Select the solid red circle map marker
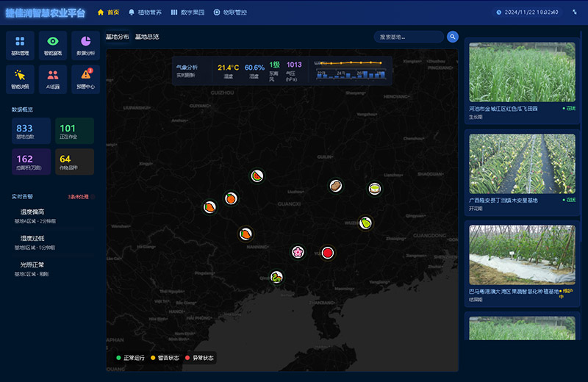The height and width of the screenshot is (382, 588). pyautogui.click(x=327, y=253)
